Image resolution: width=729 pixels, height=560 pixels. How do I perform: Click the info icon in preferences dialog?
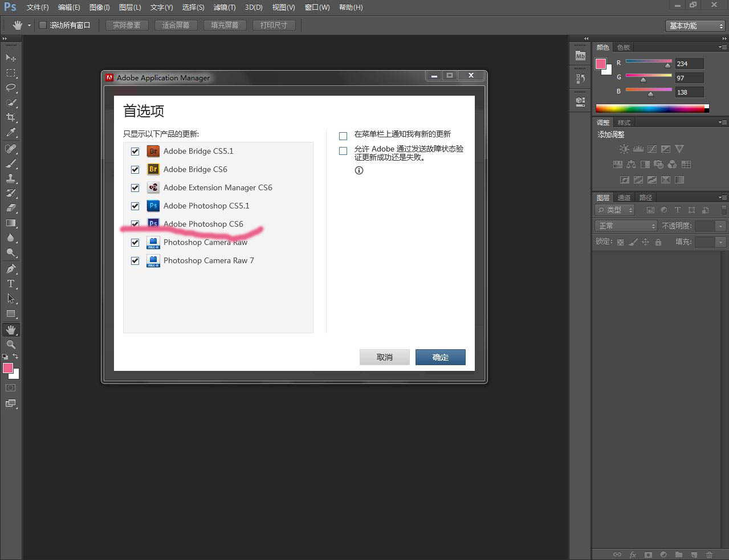pos(359,170)
